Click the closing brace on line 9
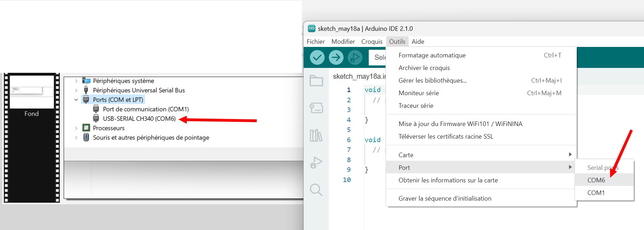The width and height of the screenshot is (644, 230). [367, 170]
